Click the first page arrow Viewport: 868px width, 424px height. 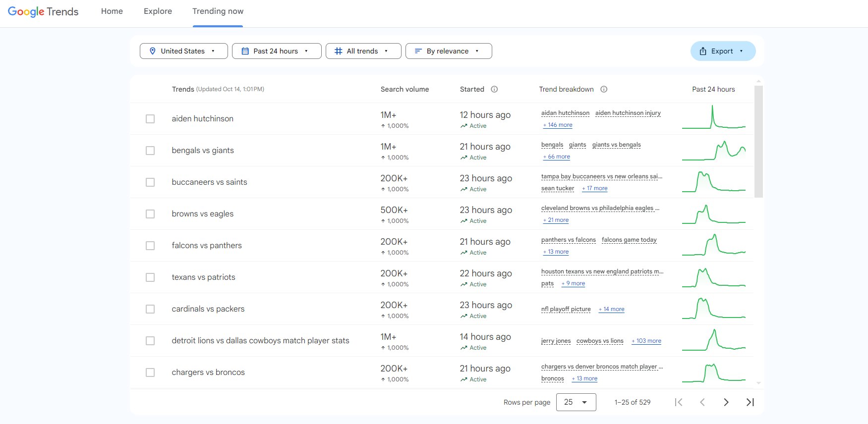coord(679,402)
